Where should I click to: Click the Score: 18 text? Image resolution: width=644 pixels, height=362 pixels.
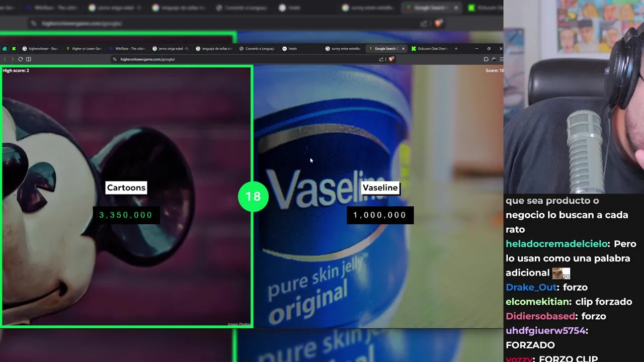494,71
